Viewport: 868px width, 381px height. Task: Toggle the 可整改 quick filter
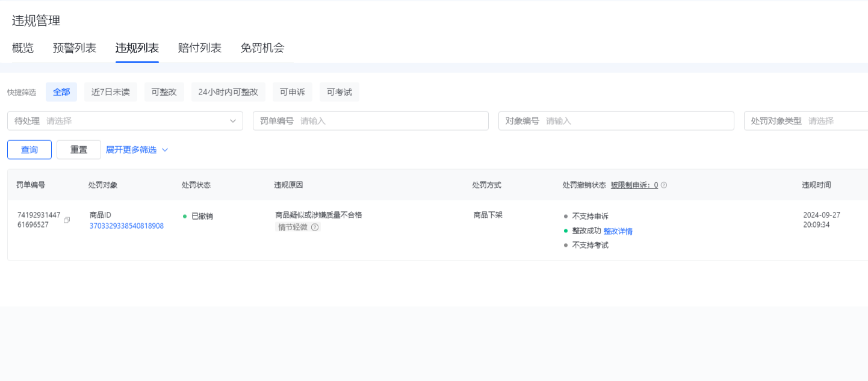tap(164, 92)
